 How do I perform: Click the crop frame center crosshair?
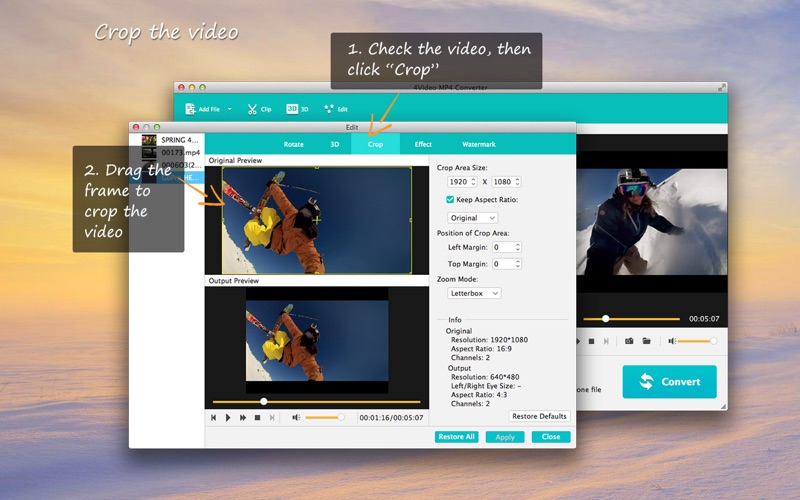(317, 220)
